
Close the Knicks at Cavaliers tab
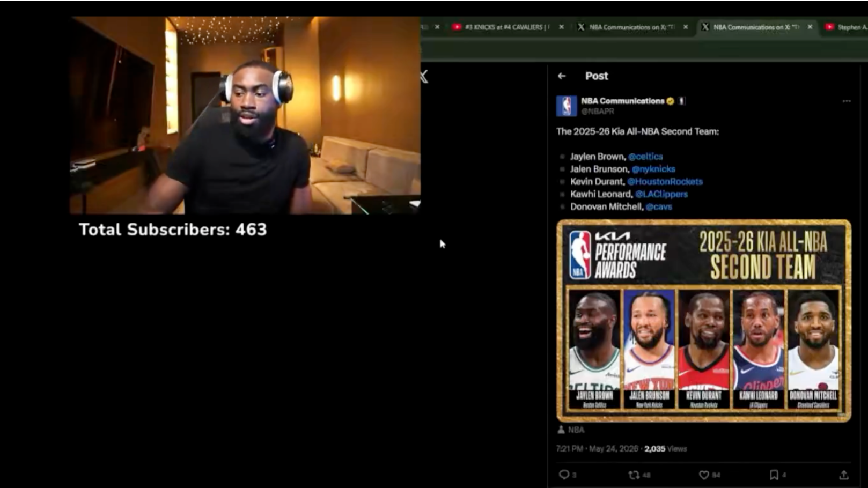coord(562,27)
